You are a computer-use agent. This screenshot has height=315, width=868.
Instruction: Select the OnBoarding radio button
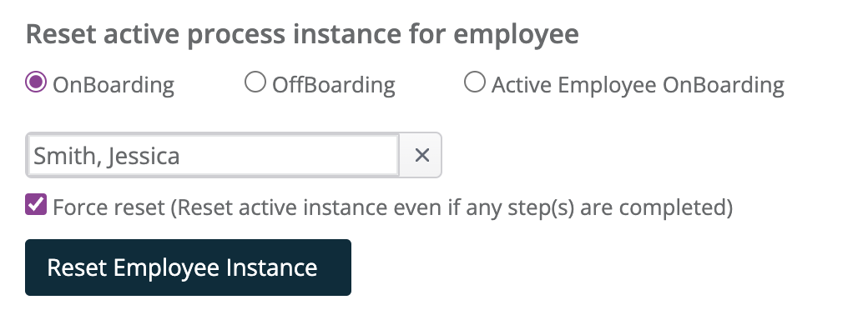pos(36,82)
